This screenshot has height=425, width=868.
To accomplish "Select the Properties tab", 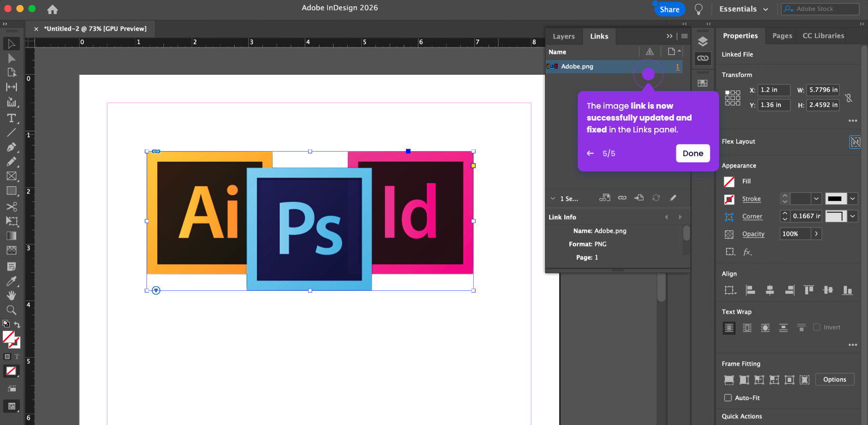I will click(x=740, y=36).
